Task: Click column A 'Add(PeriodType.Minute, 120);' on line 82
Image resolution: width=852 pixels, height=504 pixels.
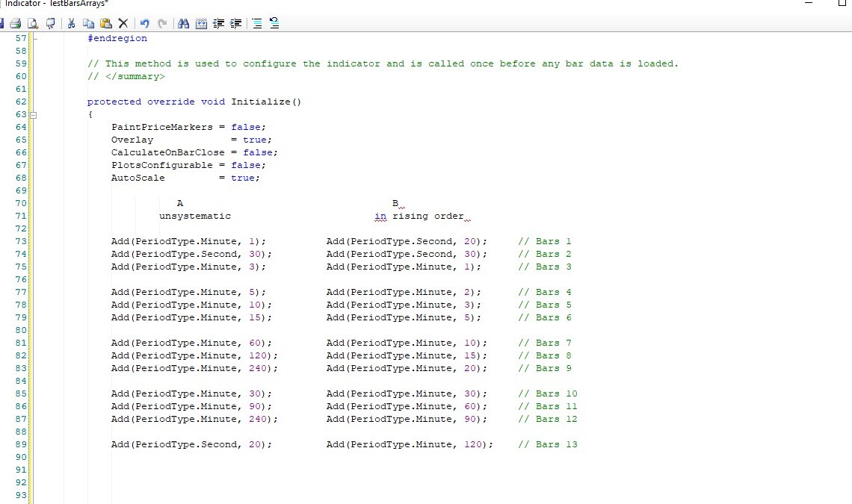Action: pos(194,355)
